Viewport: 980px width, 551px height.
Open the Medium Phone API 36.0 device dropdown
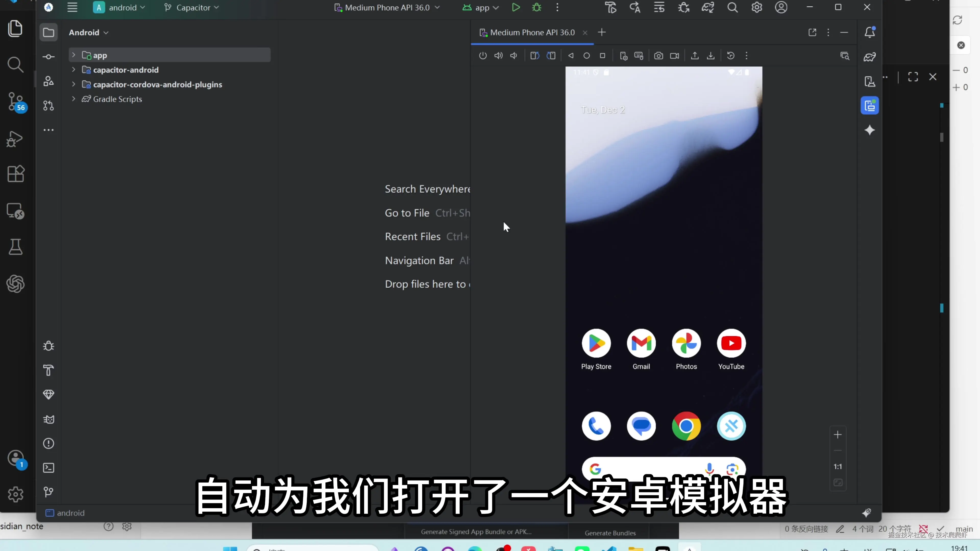click(387, 8)
